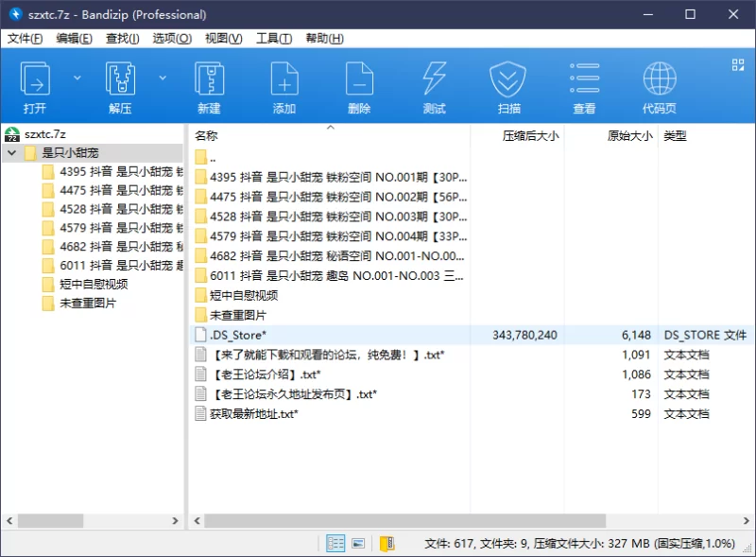This screenshot has width=756, height=557.
Task: Open the 编辑(E) menu
Action: click(x=74, y=39)
